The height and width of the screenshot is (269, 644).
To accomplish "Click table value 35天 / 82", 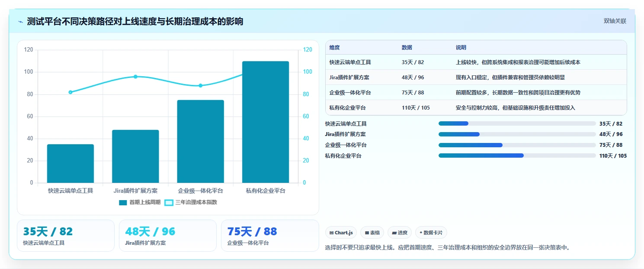I will 413,62.
